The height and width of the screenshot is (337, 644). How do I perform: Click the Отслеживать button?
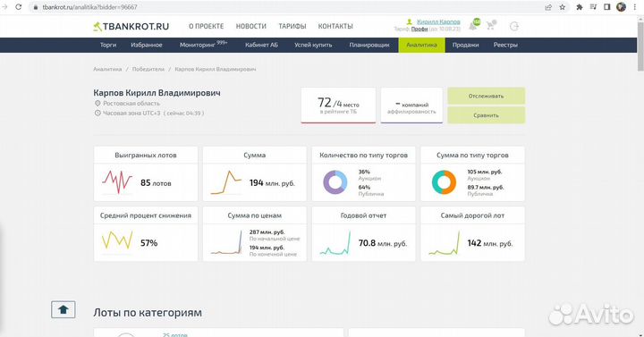(487, 96)
